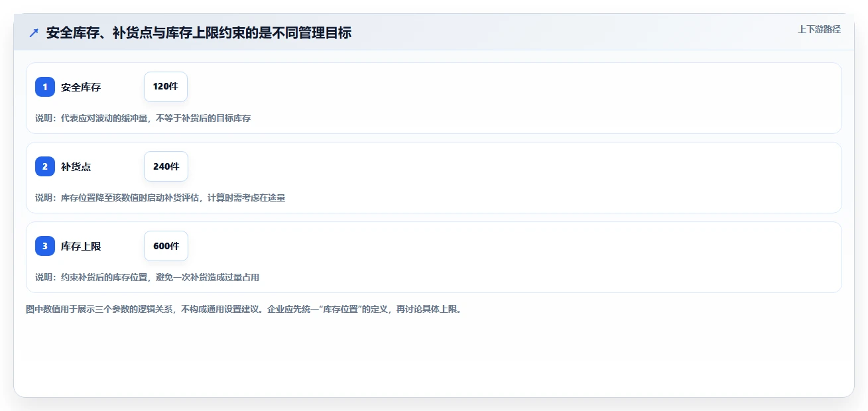Click the arrow icon beside the title
The width and height of the screenshot is (868, 411).
point(34,32)
